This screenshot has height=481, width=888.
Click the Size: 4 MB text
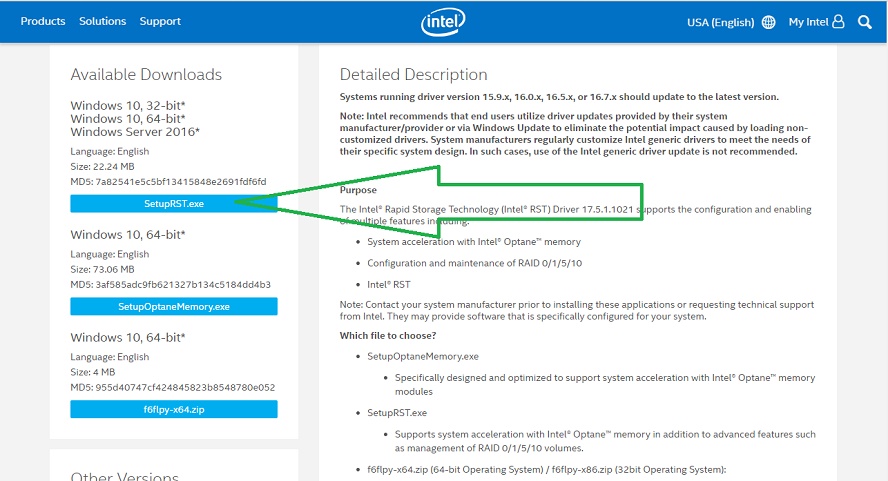[93, 372]
